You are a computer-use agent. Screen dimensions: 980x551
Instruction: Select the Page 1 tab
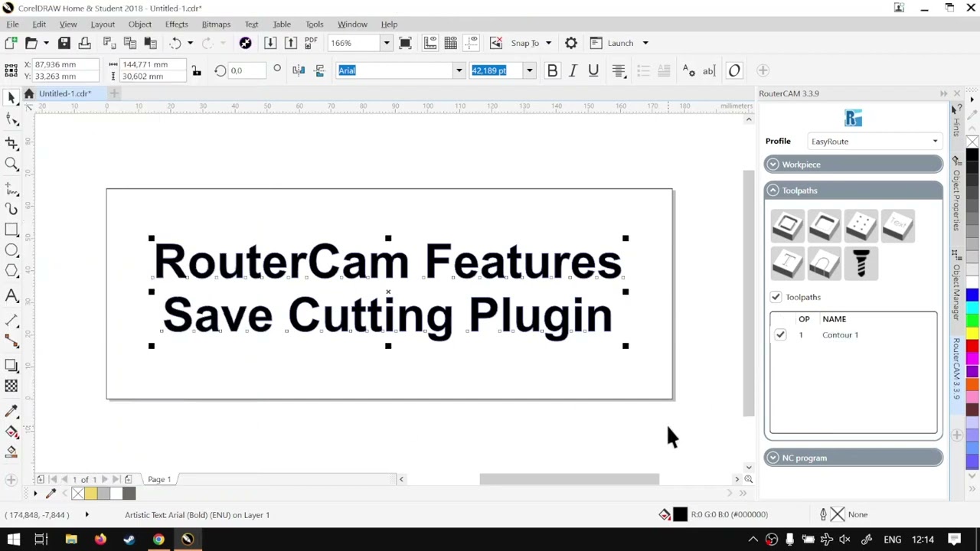159,479
